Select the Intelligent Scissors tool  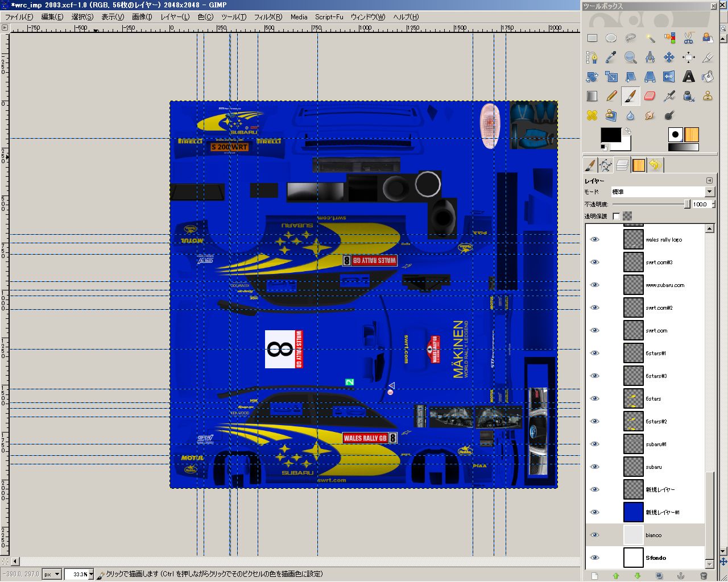coord(688,38)
